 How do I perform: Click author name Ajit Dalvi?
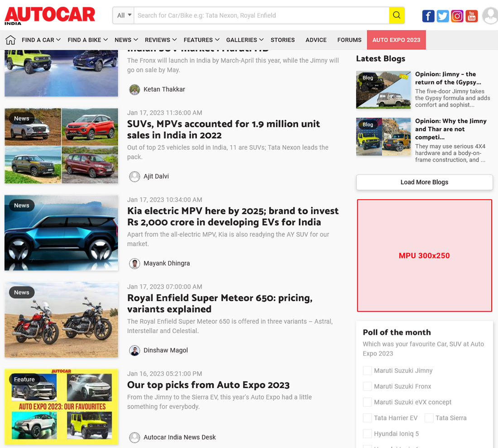click(x=156, y=176)
